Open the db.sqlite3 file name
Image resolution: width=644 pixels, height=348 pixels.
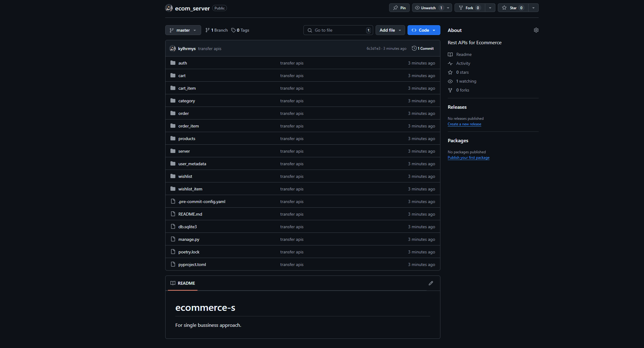pos(188,227)
